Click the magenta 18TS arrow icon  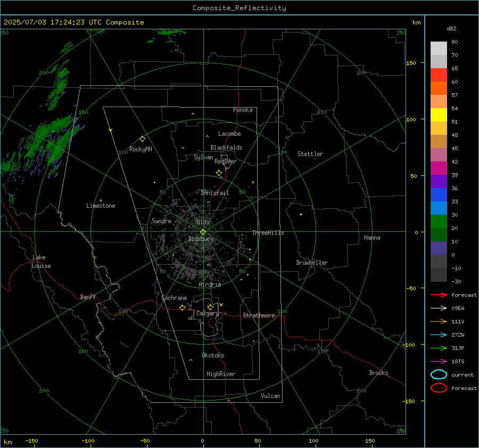439,362
